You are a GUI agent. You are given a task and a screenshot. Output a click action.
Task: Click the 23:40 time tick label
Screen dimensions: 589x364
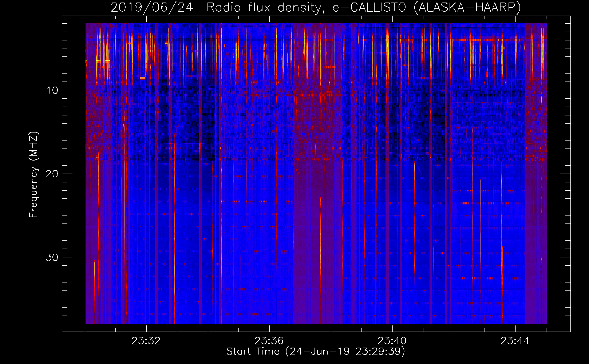click(x=392, y=341)
